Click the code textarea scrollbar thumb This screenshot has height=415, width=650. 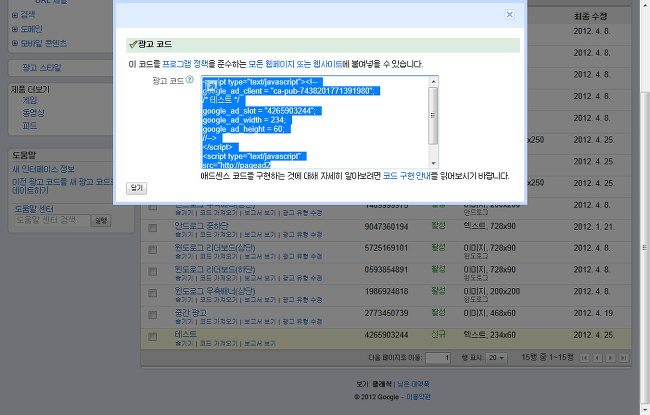[x=433, y=116]
